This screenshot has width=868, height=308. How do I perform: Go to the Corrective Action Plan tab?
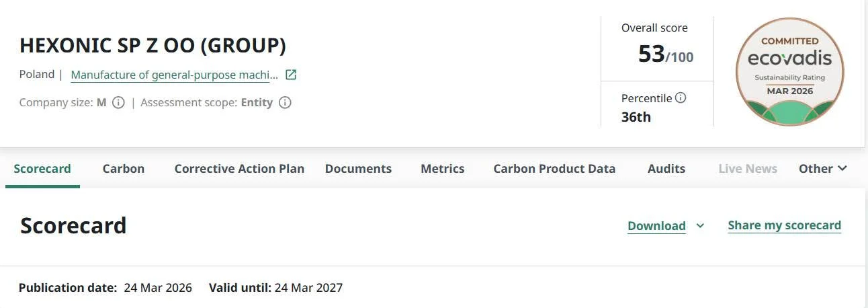coord(239,169)
